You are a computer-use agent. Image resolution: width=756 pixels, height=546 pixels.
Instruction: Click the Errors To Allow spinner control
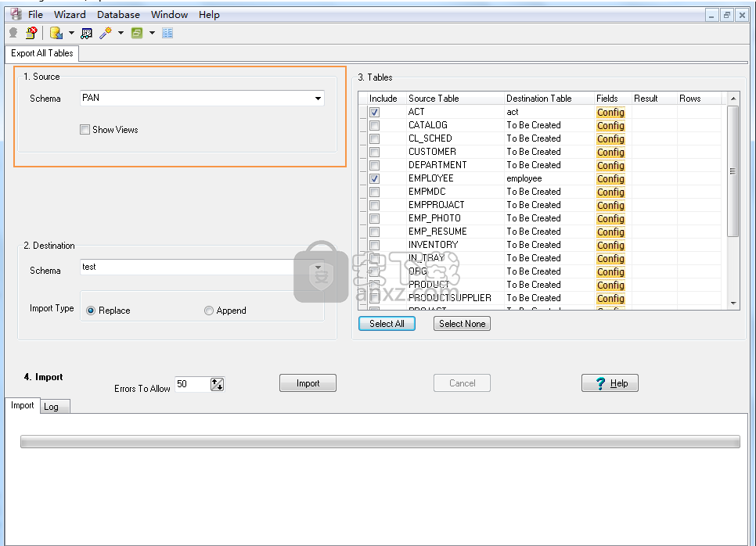click(x=218, y=384)
